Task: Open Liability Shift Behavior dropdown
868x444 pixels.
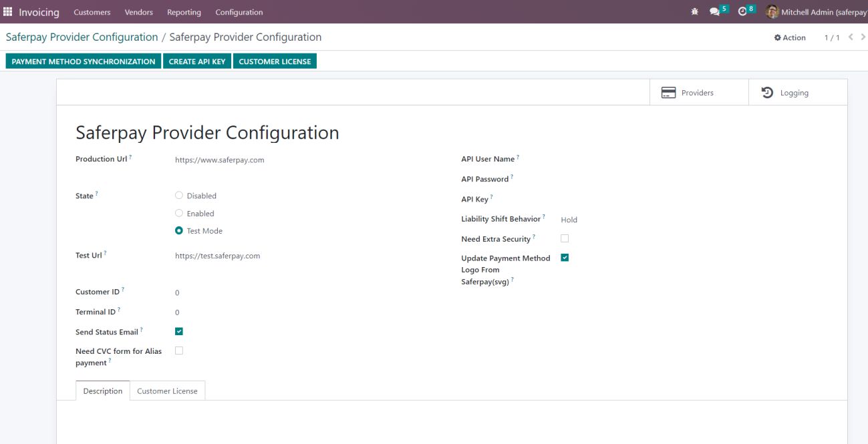Action: 601,220
